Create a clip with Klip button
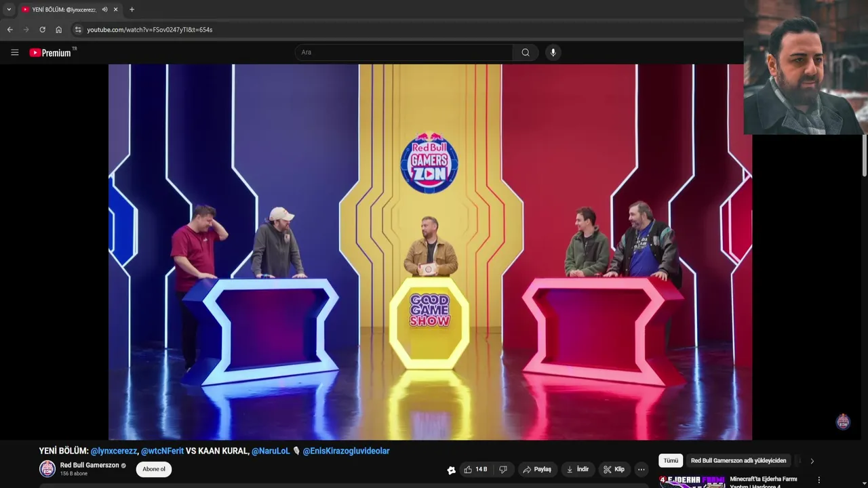The image size is (868, 488). 614,469
